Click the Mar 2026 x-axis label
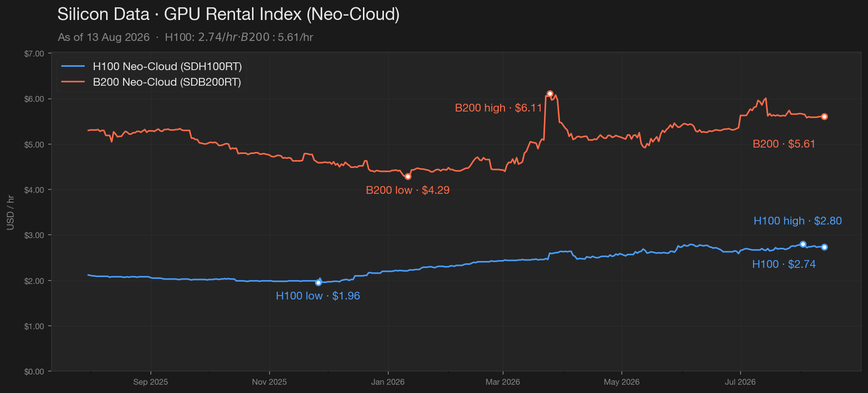 tap(503, 382)
